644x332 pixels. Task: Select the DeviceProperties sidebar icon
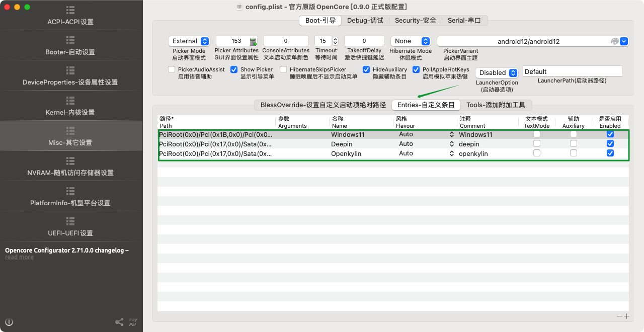point(70,71)
